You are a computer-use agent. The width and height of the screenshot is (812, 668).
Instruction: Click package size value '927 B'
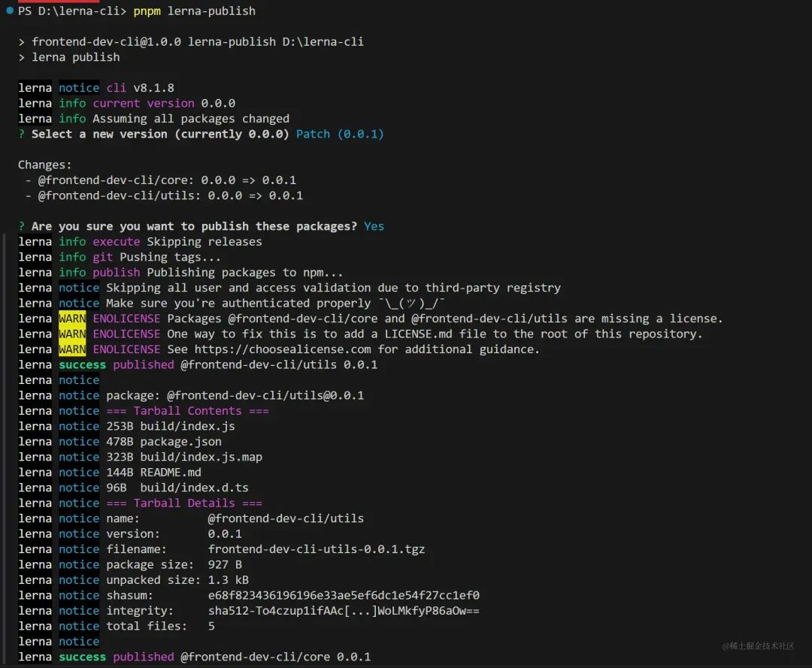click(x=225, y=564)
